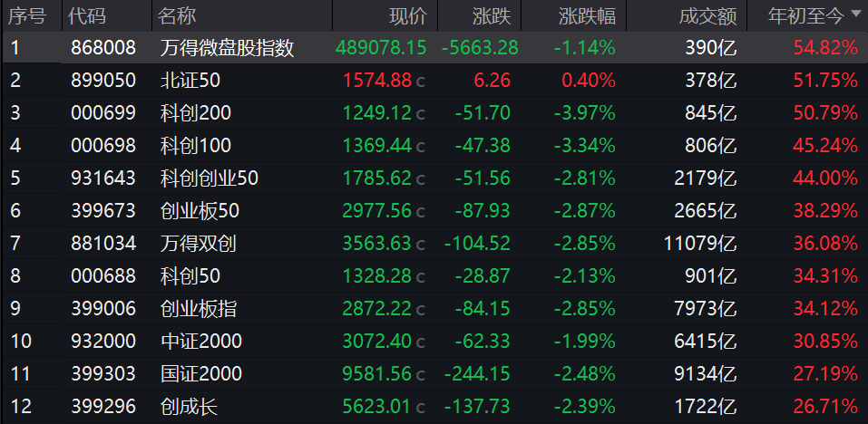Click code 932000

click(103, 341)
